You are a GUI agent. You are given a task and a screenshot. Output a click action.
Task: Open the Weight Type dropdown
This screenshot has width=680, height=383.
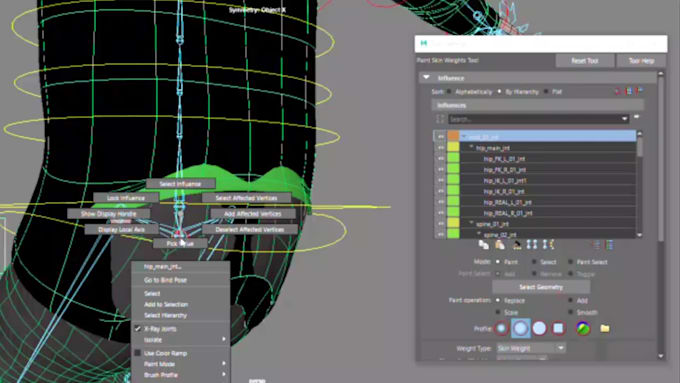530,348
